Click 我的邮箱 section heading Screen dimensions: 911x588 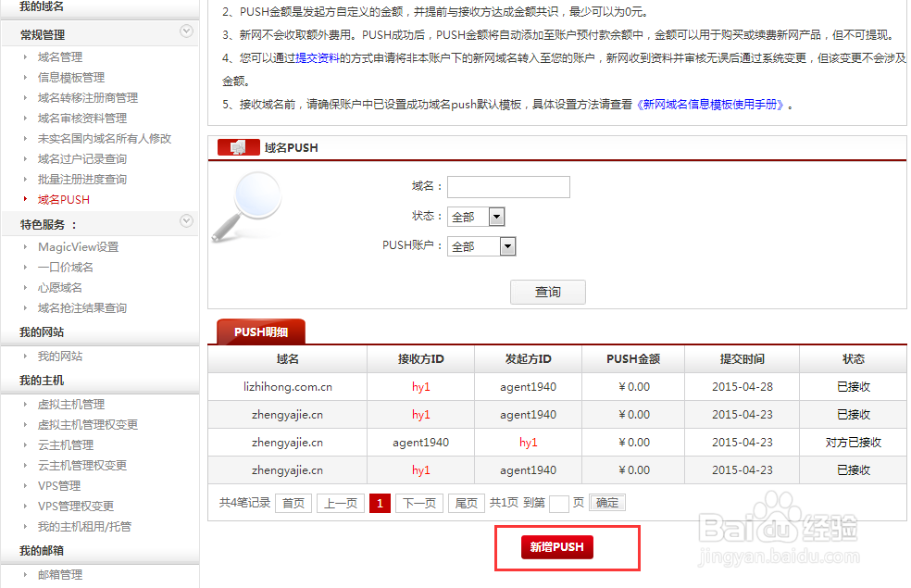(x=42, y=551)
